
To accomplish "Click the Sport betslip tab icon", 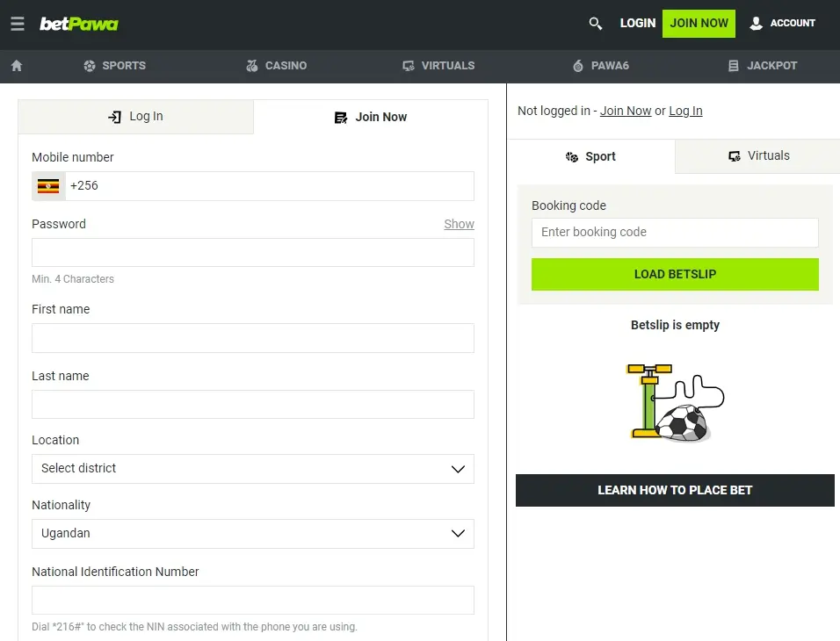I will [572, 157].
